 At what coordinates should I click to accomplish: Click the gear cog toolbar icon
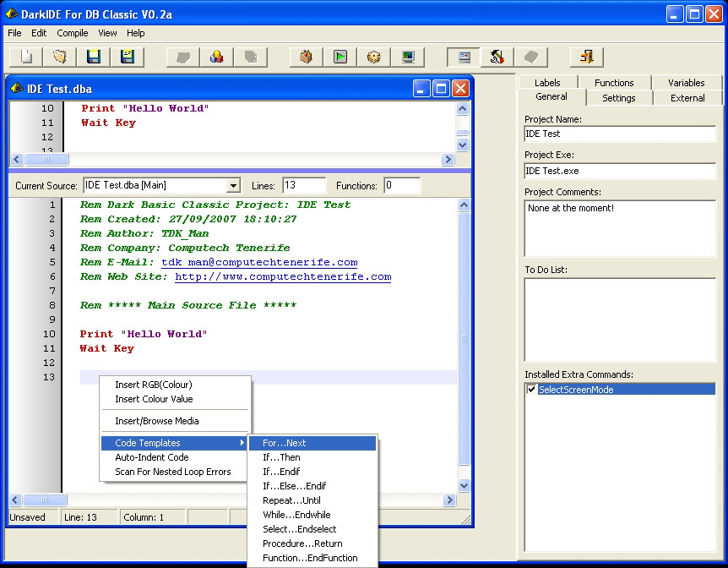374,57
